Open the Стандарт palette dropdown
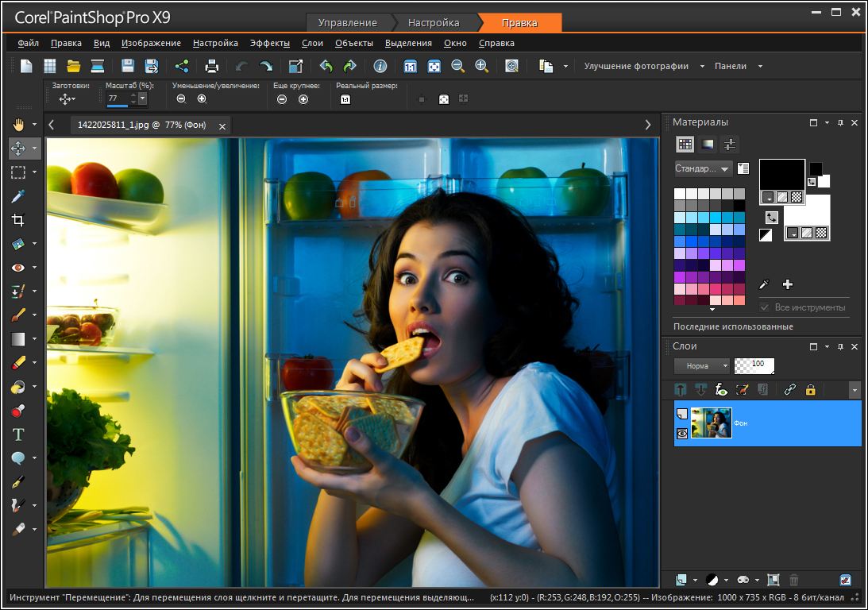Image resolution: width=868 pixels, height=610 pixels. click(703, 168)
